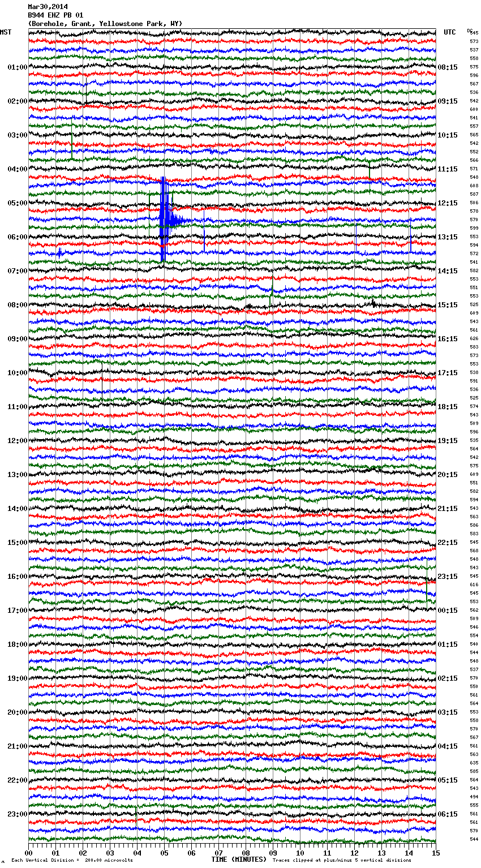Image resolution: width=481 pixels, height=868 pixels.
Task: Click the 08:15 UTC time label
Action: pos(448,67)
